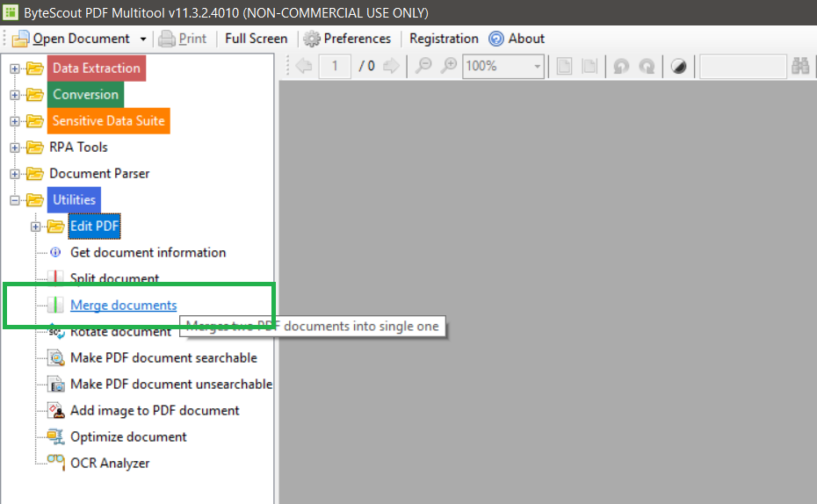Select the Conversion category

coord(85,94)
